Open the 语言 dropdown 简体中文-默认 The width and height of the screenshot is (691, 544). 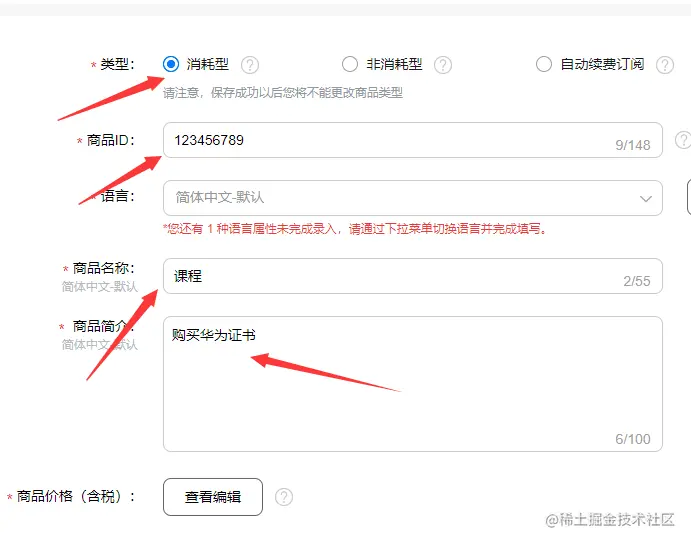412,198
